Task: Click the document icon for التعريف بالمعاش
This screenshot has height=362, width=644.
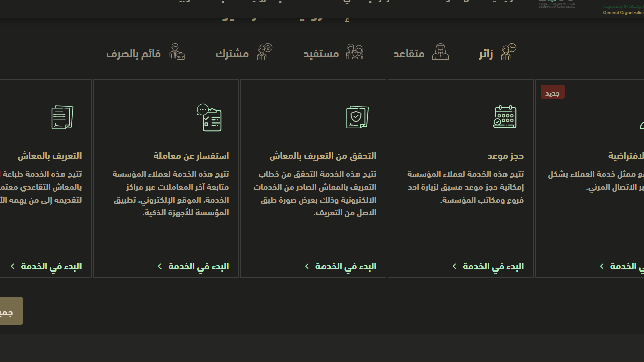Action: 62,117
